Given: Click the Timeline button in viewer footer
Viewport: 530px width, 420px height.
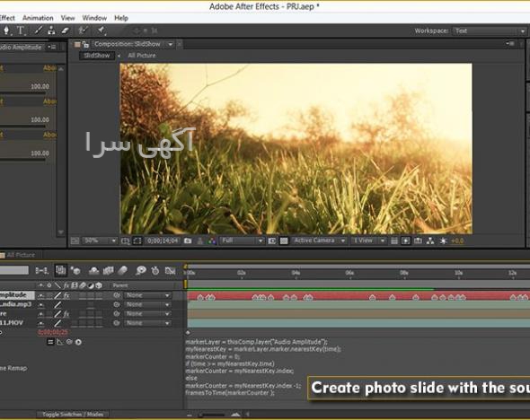Looking at the screenshot, I should pyautogui.click(x=418, y=241).
